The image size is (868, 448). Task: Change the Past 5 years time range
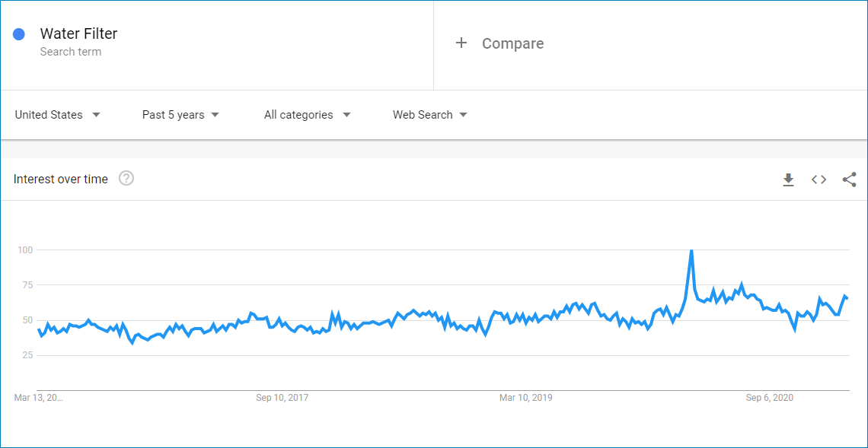click(x=173, y=114)
